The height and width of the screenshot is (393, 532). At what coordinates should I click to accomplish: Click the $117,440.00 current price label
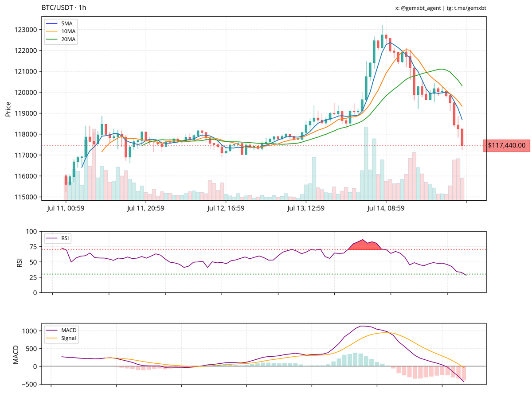507,145
